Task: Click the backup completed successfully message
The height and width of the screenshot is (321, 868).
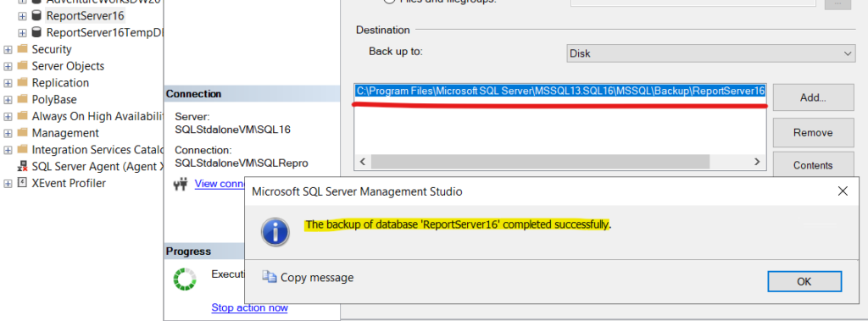Action: click(459, 224)
